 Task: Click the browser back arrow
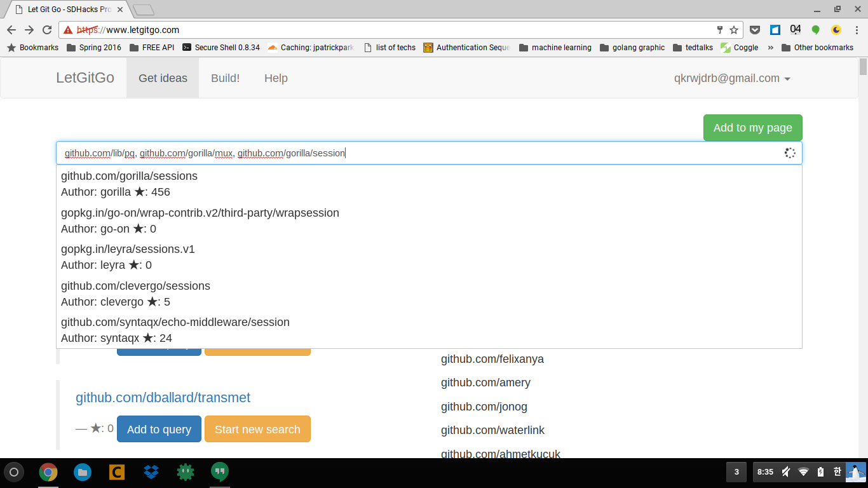[x=11, y=30]
